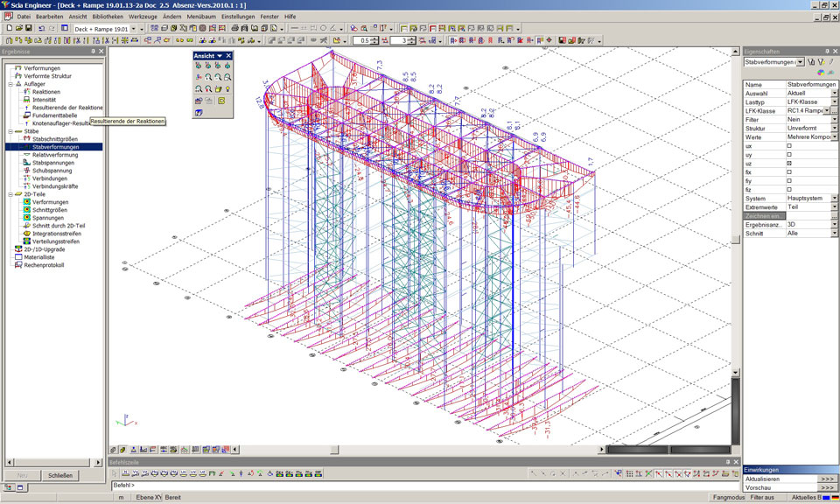
Task: Click the Open file folder icon
Action: click(18, 28)
